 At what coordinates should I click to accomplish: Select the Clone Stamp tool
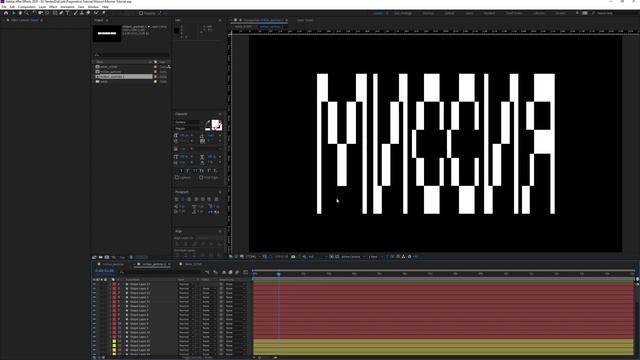tap(82, 13)
